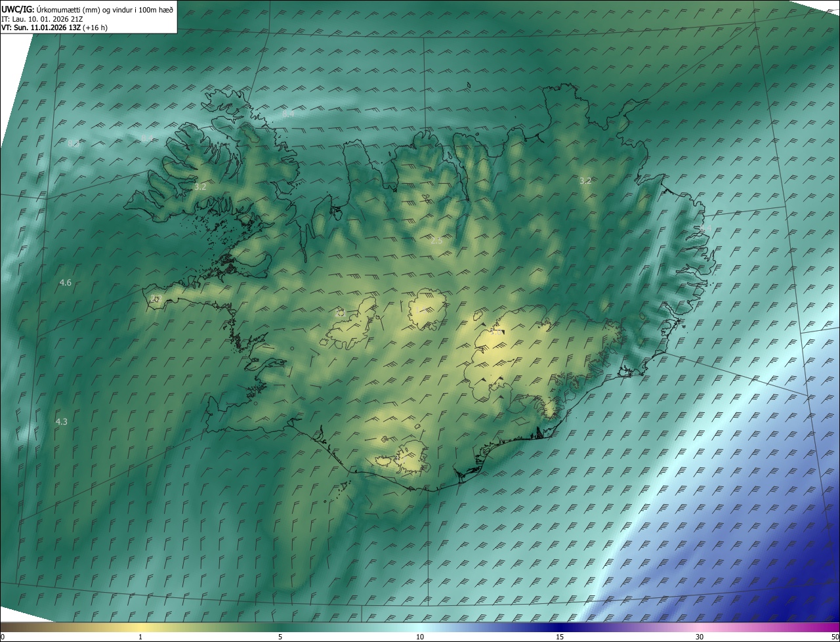Click the dark blue colorbar segment above the 15 tick
The width and height of the screenshot is (840, 642).
560,628
